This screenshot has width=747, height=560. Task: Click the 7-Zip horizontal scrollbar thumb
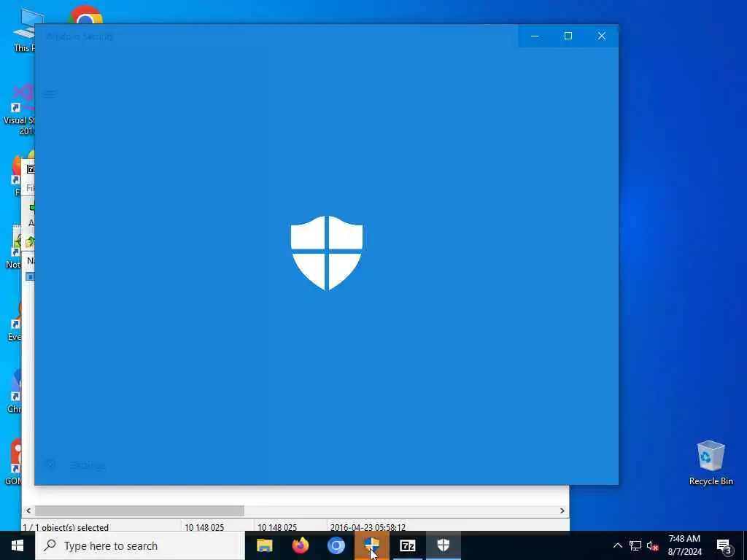tap(139, 510)
